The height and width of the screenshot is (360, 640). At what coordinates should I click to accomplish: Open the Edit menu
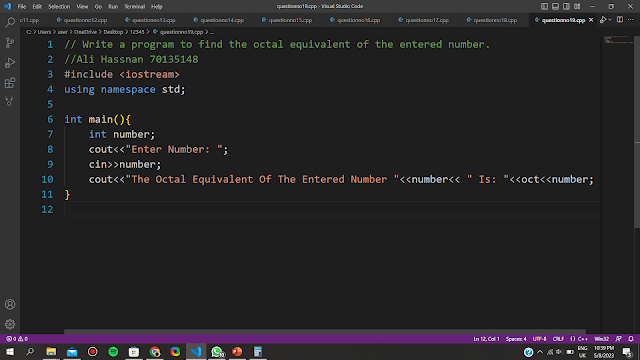[x=37, y=7]
